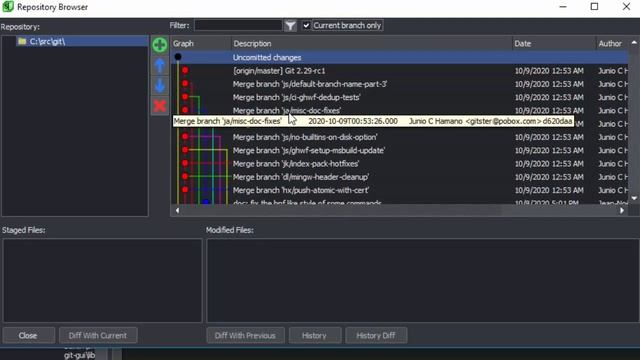Toggle the Current branch only checkbox
Screen dimensions: 640x360
coord(306,26)
